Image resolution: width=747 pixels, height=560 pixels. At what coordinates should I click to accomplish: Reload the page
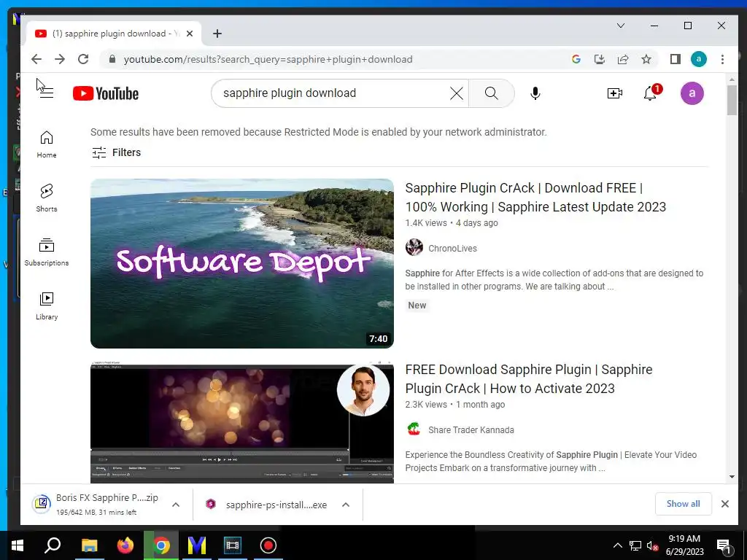point(83,59)
